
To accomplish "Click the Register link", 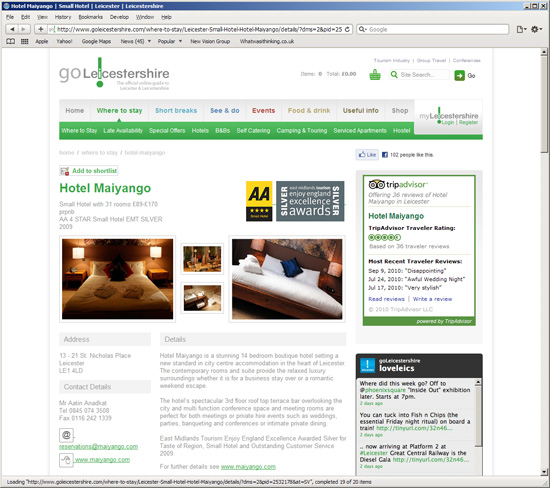I will [469, 122].
